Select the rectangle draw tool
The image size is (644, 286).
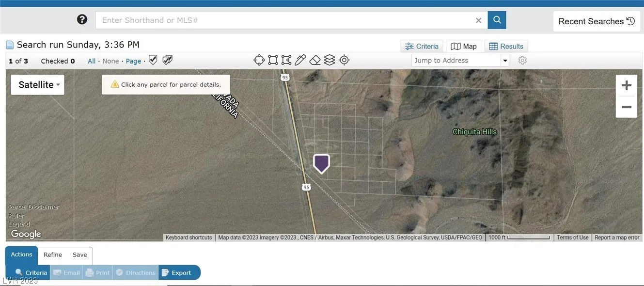coord(273,60)
